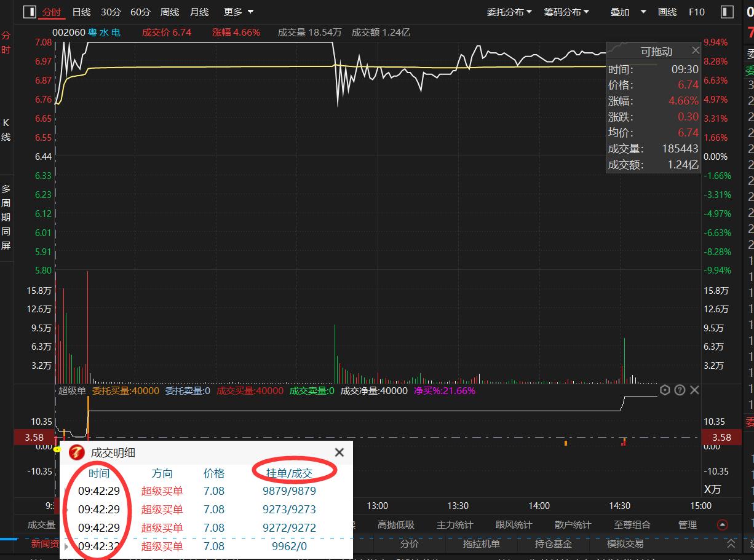Open the 叠加 overlay dropdown
754x560 pixels.
(628, 12)
